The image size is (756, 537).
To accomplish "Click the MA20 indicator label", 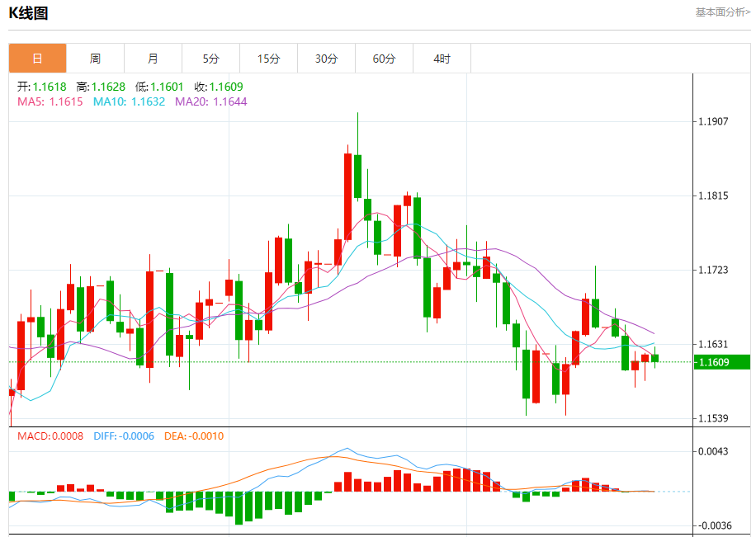I will click(x=210, y=101).
